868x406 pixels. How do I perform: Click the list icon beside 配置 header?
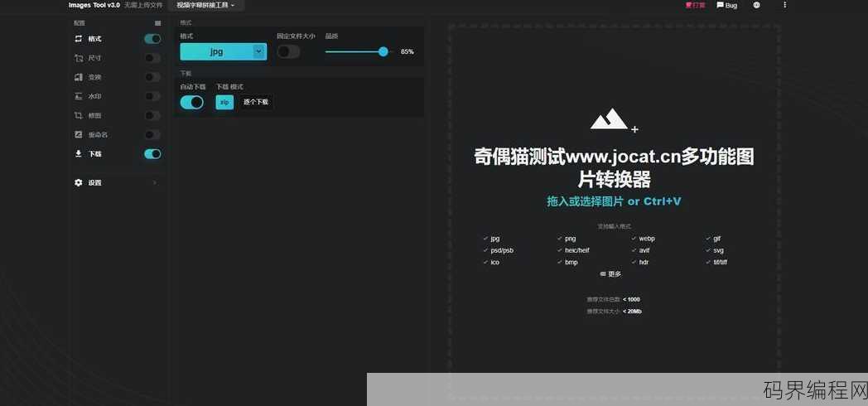point(157,23)
